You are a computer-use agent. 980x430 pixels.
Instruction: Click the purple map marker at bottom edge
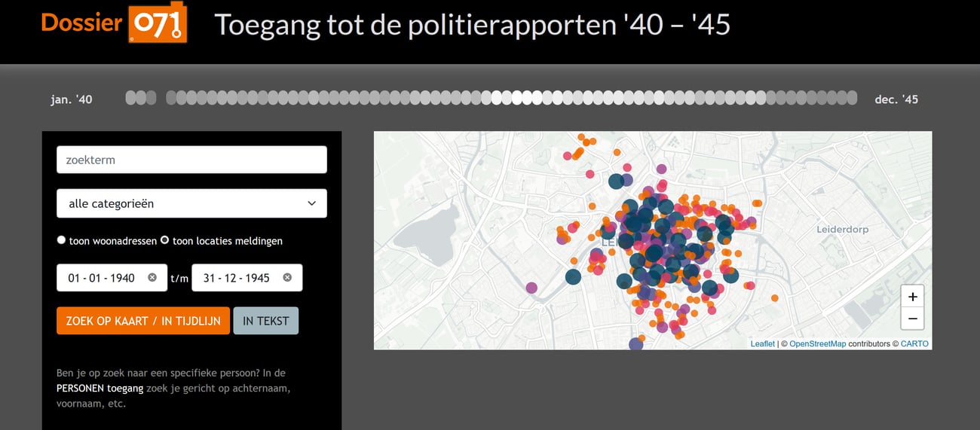pos(635,344)
